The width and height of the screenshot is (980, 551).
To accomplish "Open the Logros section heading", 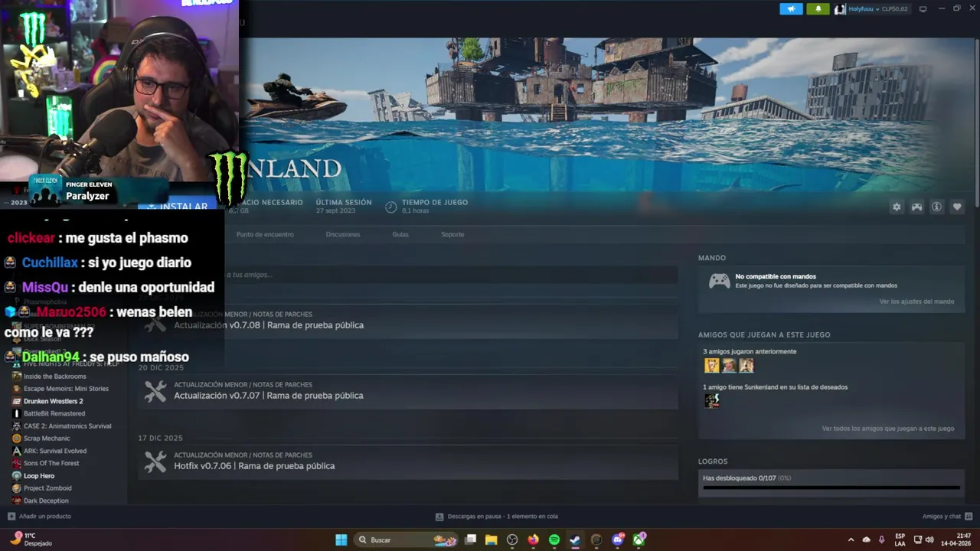I will point(713,461).
